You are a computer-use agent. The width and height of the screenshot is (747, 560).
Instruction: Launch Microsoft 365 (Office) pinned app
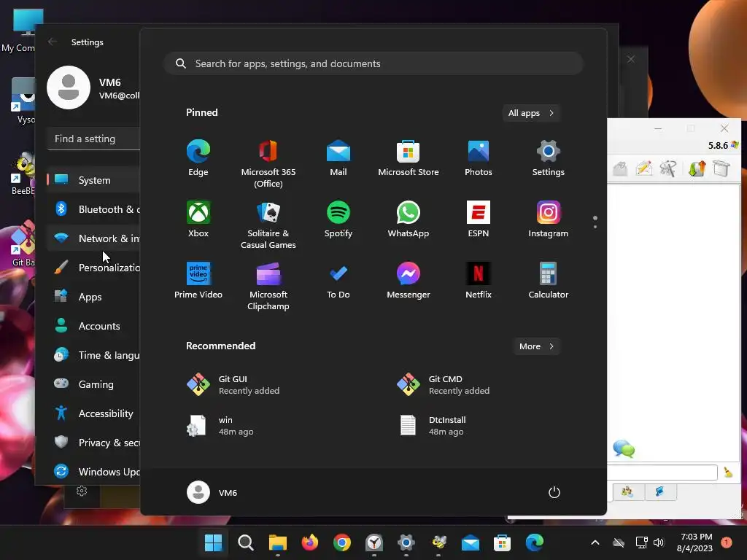[x=268, y=164]
